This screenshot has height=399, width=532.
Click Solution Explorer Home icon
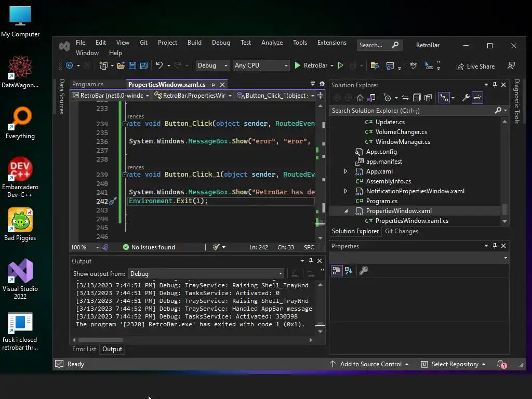click(360, 98)
